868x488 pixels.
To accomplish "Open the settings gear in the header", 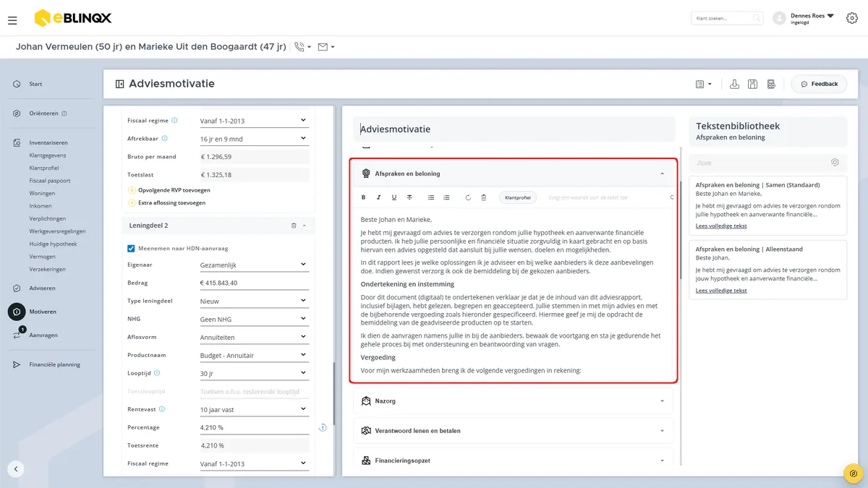I will coord(852,18).
